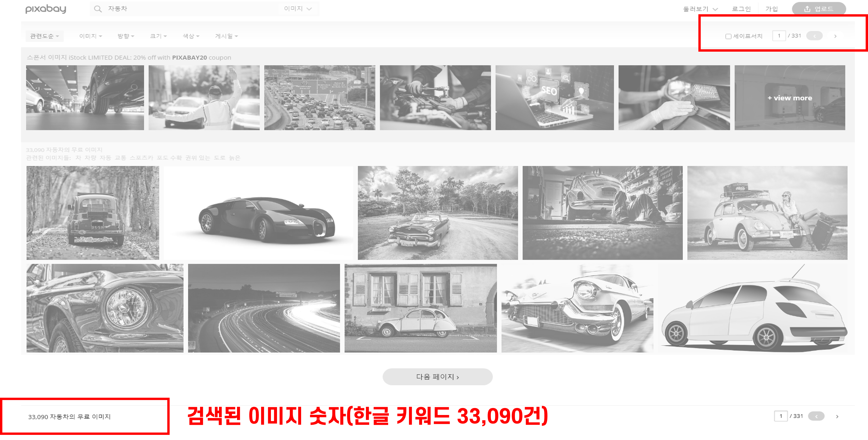The image size is (868, 440).
Task: Open the 둘러보기 menu
Action: coord(700,9)
